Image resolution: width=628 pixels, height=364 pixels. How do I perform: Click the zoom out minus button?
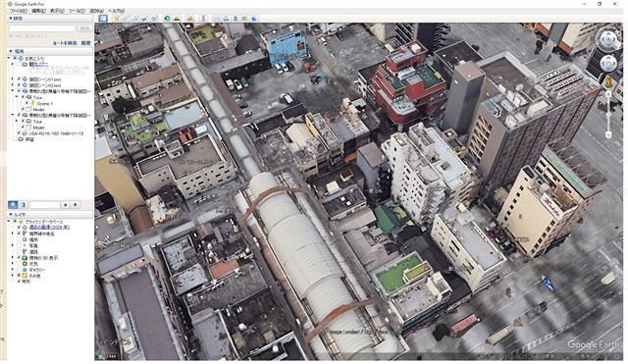[608, 135]
